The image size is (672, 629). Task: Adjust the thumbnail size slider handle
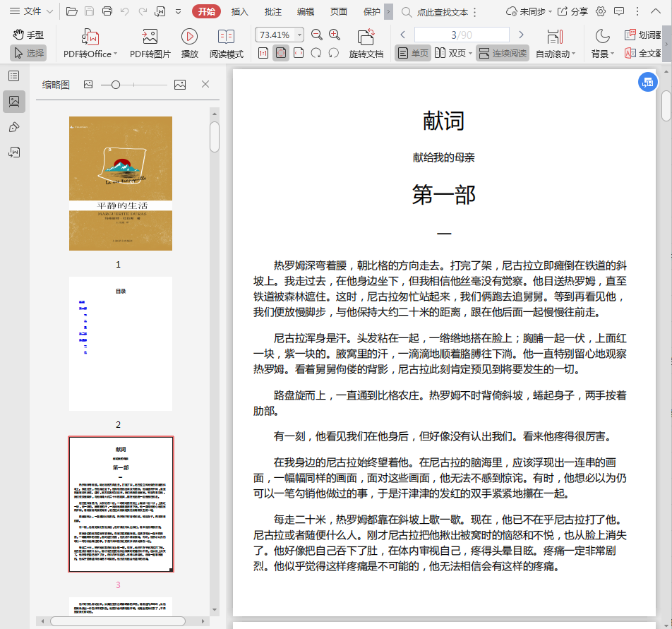pyautogui.click(x=116, y=85)
